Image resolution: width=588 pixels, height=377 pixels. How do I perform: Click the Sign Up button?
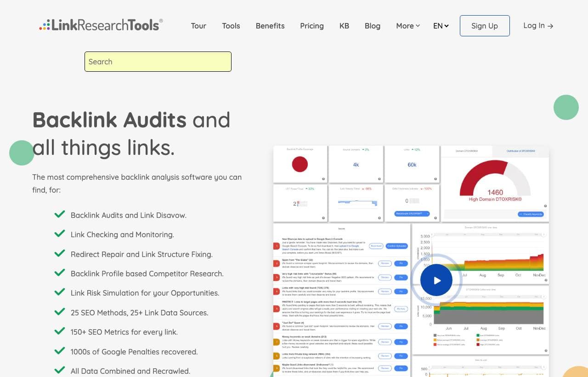click(485, 26)
